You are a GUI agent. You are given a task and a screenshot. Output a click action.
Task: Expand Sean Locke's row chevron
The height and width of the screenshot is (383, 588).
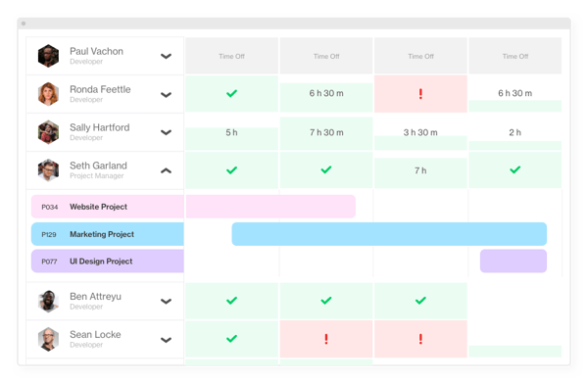pos(166,340)
